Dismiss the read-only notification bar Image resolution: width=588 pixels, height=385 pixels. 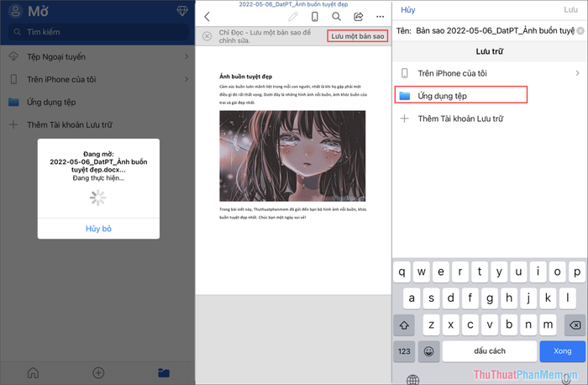point(207,37)
